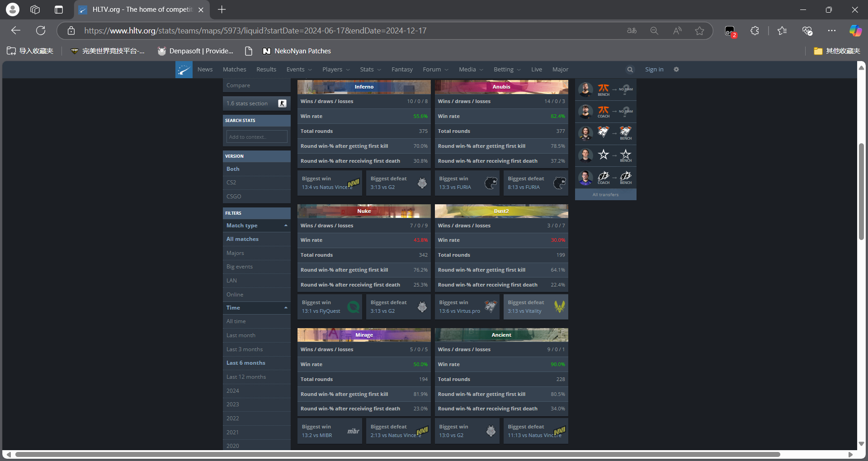Open the browser extensions puzzle icon

(755, 31)
